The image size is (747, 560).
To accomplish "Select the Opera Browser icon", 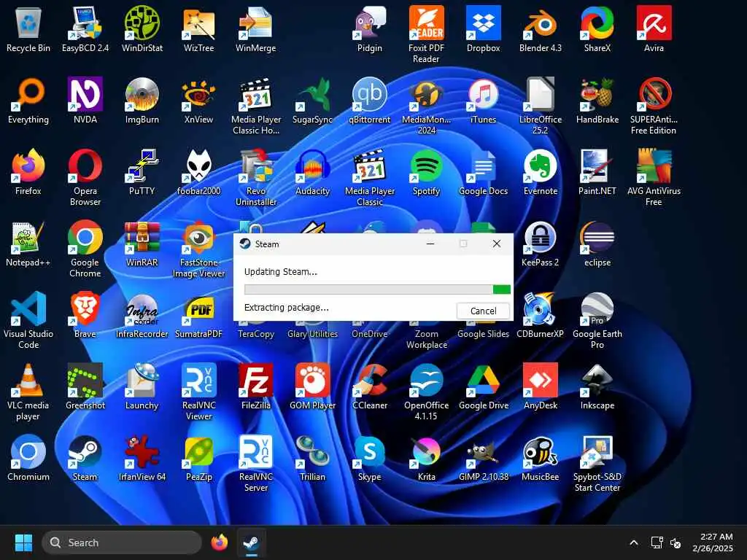I will tap(85, 177).
